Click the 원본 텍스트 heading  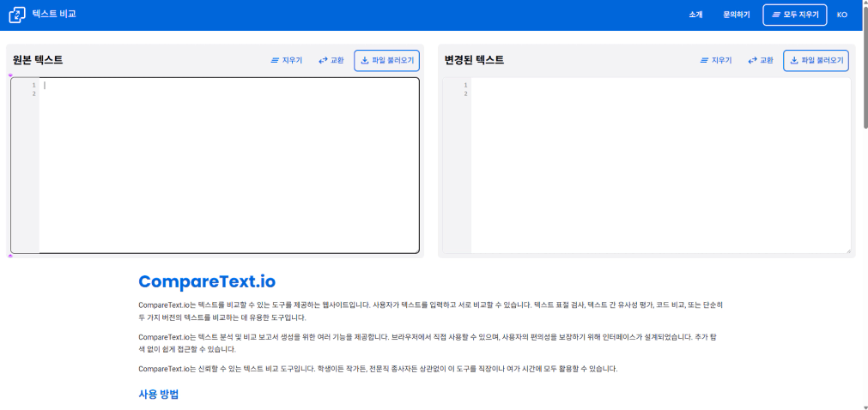click(x=38, y=60)
